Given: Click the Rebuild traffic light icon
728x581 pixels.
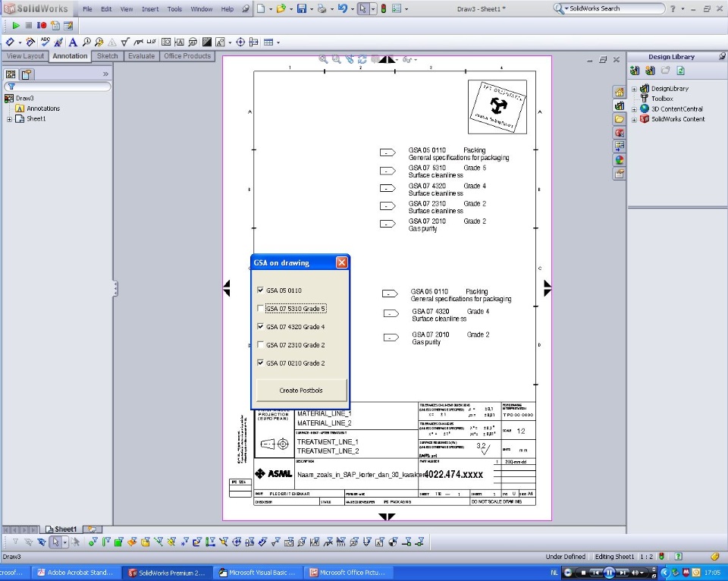Looking at the screenshot, I should coord(384,8).
